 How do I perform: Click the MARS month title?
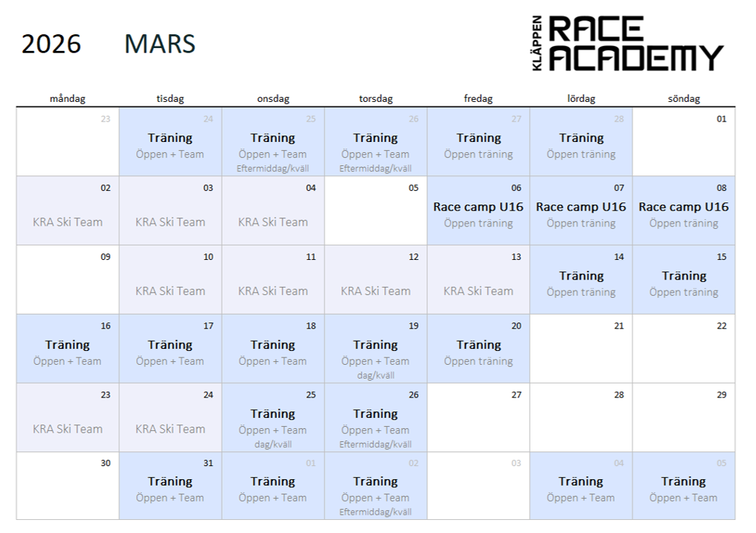[x=160, y=44]
